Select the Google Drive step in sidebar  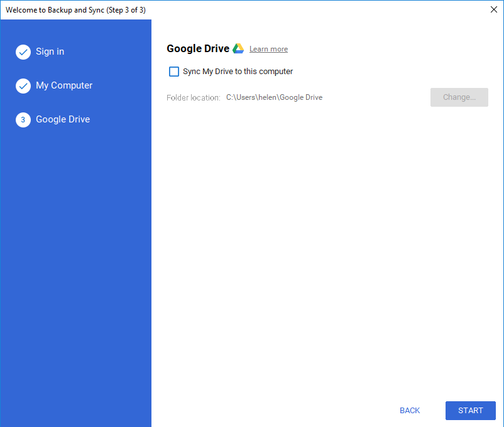(63, 119)
